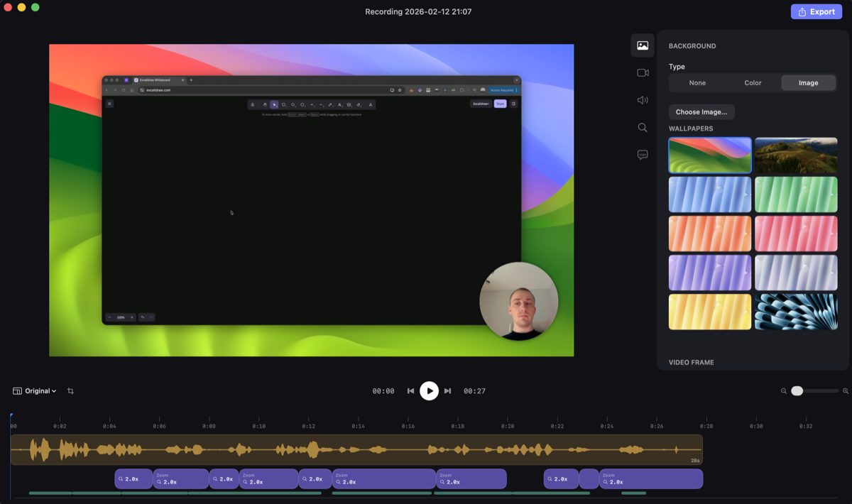Switch background Type to Color
This screenshot has height=504, width=852.
coord(753,82)
